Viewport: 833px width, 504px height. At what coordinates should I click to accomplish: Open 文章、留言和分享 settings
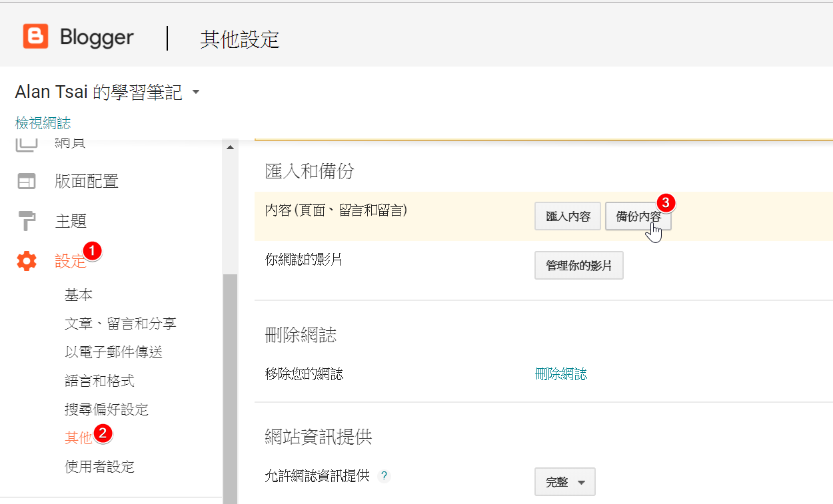121,324
